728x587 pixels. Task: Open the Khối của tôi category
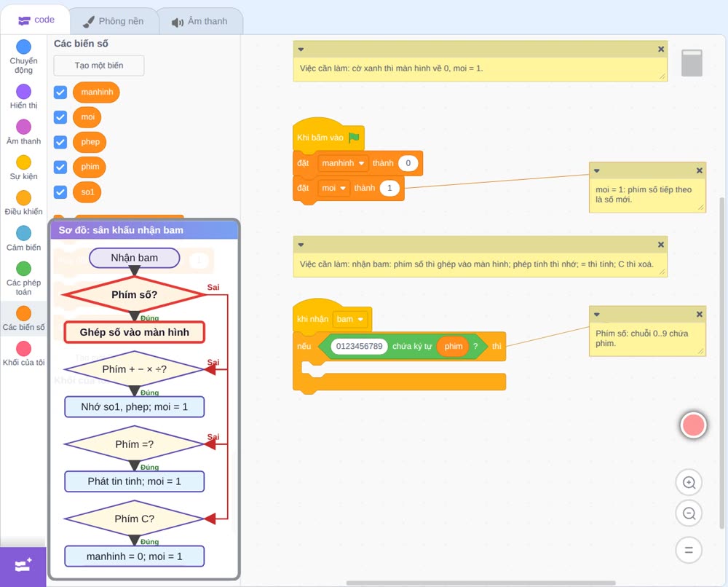coord(24,354)
